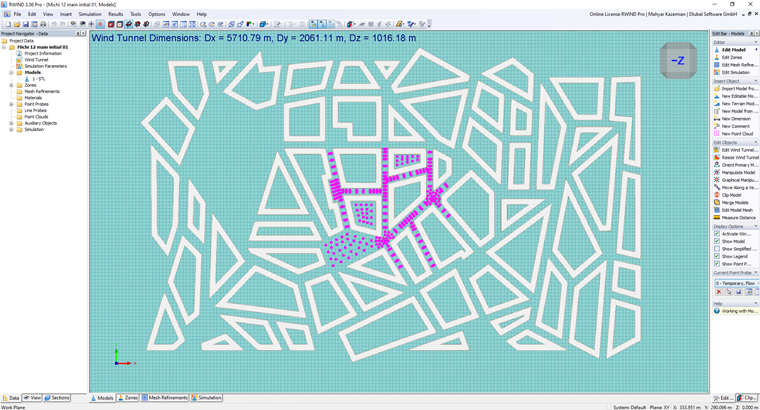Switch to the Mesh Refinements tab

[x=165, y=397]
